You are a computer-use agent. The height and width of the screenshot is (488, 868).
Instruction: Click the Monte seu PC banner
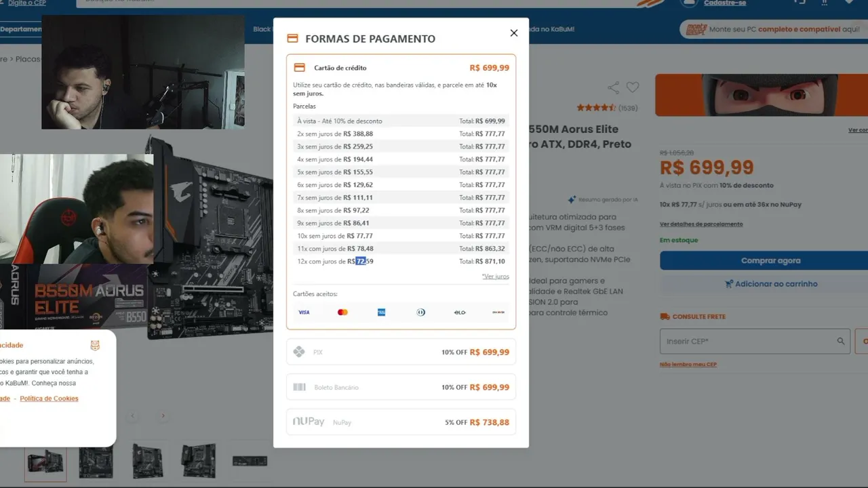pyautogui.click(x=773, y=29)
